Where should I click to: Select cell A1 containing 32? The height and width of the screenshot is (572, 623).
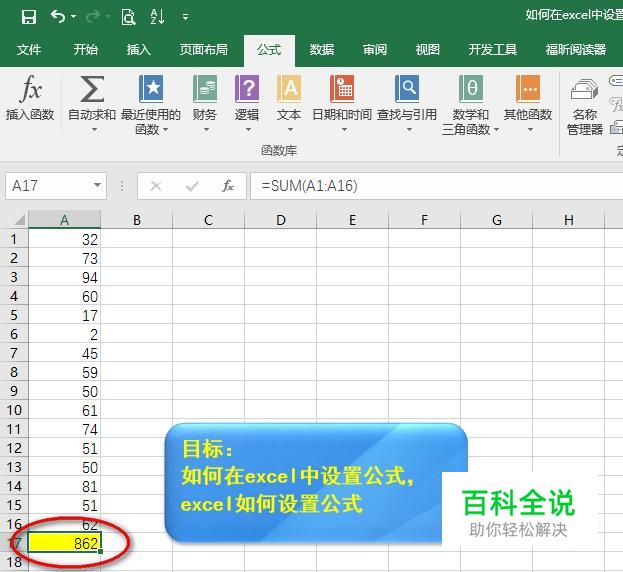65,239
